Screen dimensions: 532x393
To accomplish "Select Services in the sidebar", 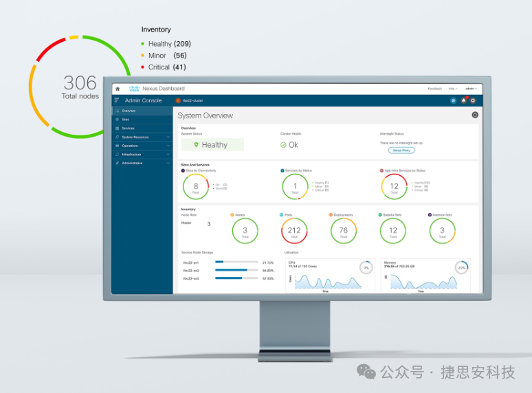I will [128, 128].
